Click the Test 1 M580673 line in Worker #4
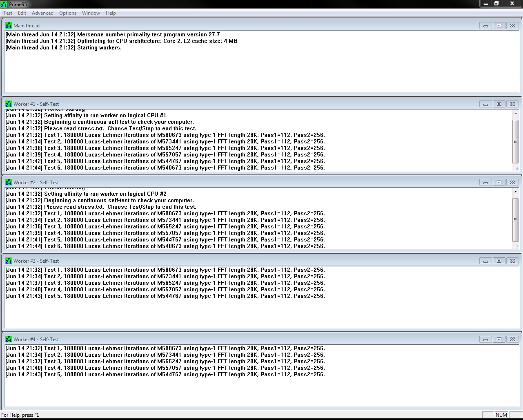This screenshot has width=523, height=420. pyautogui.click(x=165, y=348)
